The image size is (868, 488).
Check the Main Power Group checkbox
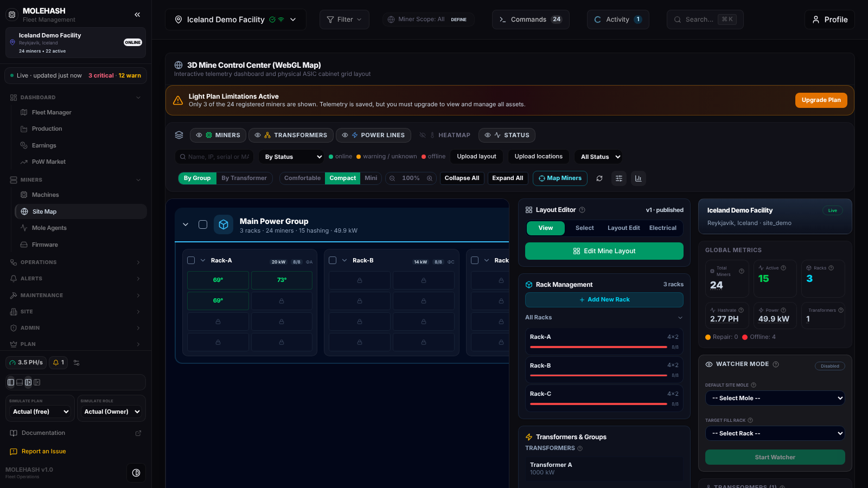(203, 224)
